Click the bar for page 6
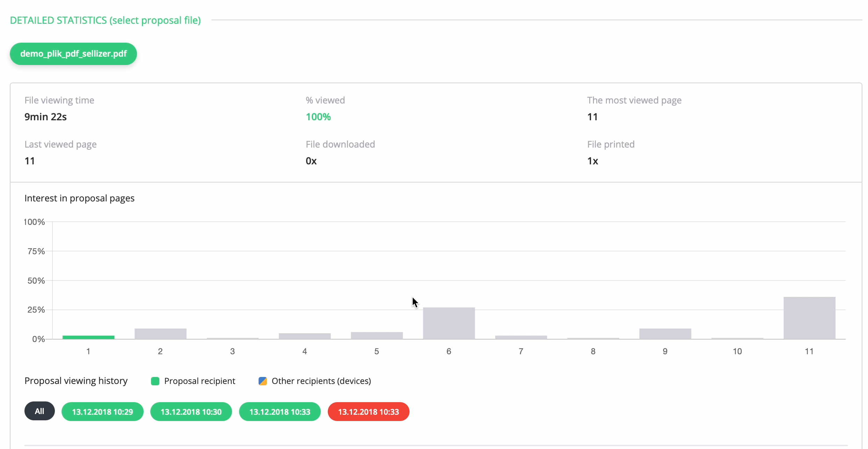 pyautogui.click(x=449, y=323)
